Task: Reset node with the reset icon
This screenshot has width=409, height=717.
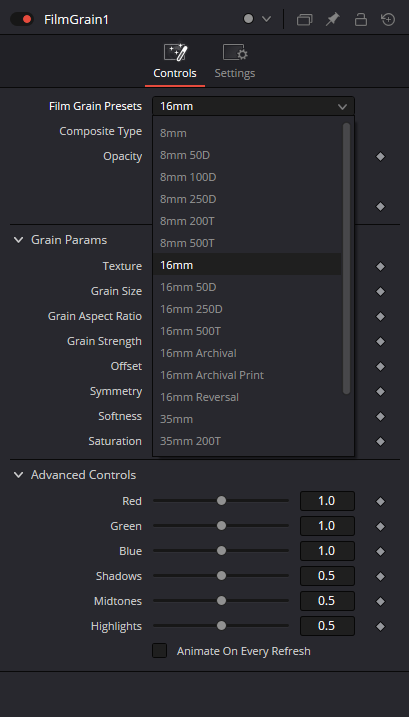Action: point(388,19)
